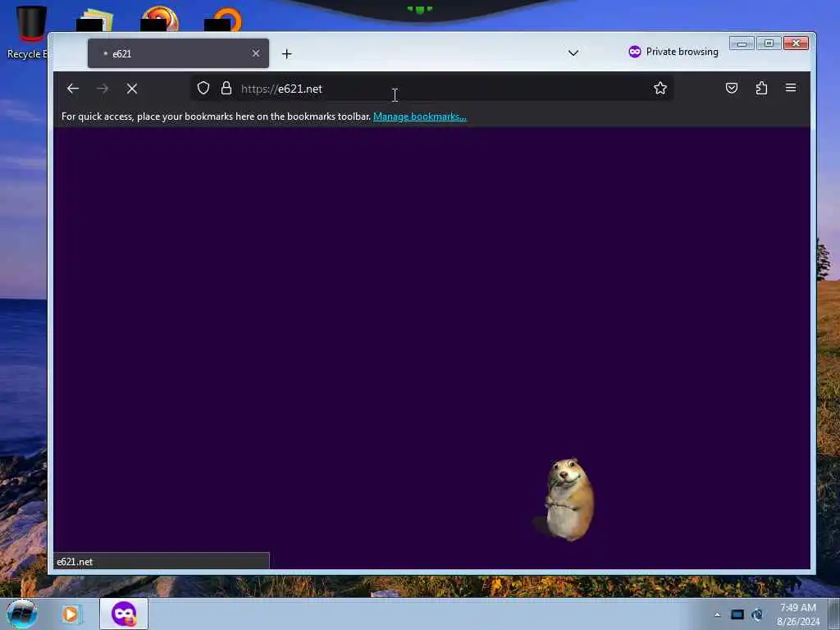Bookmark this page with the star icon
840x630 pixels.
pos(660,88)
